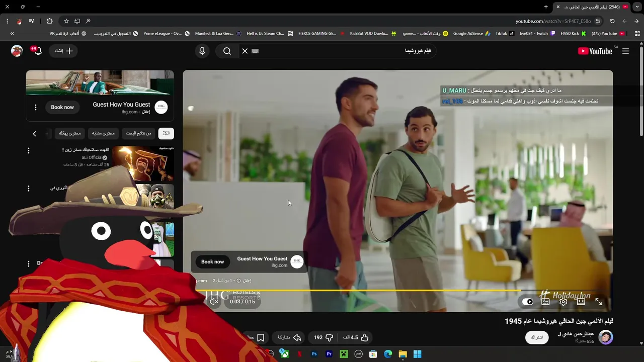Open the Google AdSense bookmark

point(472,34)
